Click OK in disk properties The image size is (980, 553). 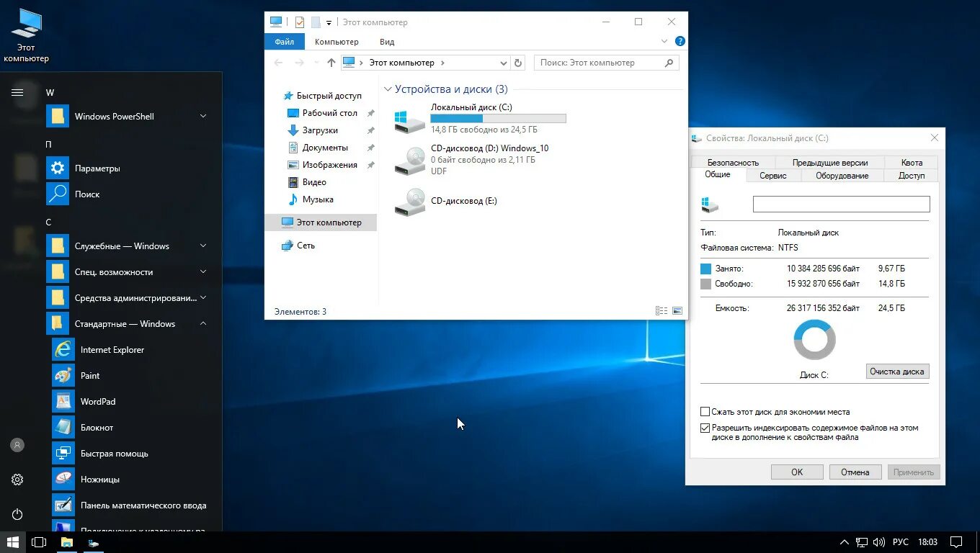[797, 472]
